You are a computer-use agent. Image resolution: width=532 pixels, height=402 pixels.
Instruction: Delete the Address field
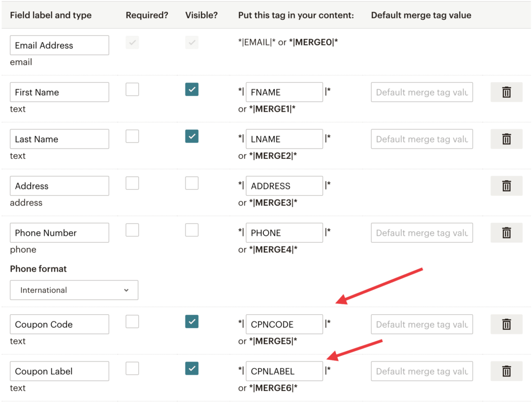pos(507,185)
